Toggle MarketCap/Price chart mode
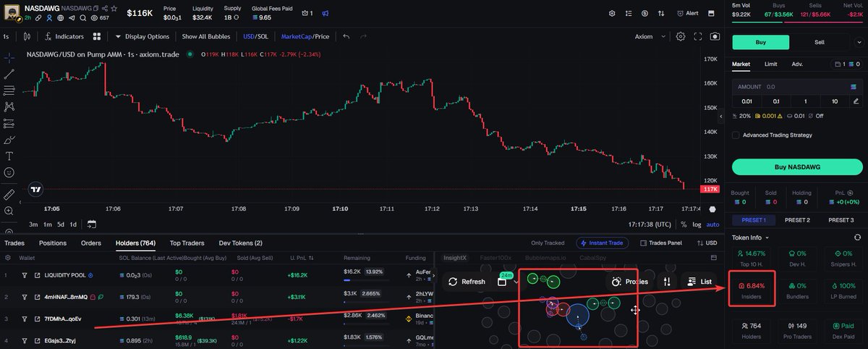The width and height of the screenshot is (868, 349). point(305,36)
